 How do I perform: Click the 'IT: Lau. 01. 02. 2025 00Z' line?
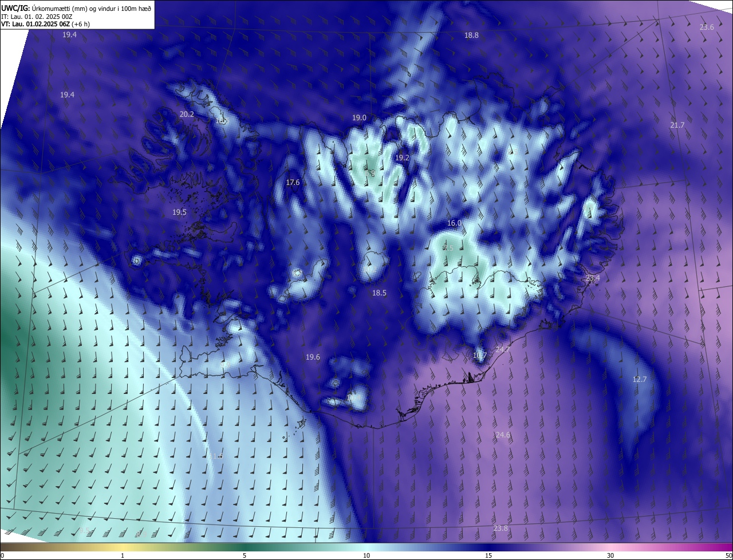[x=36, y=16]
